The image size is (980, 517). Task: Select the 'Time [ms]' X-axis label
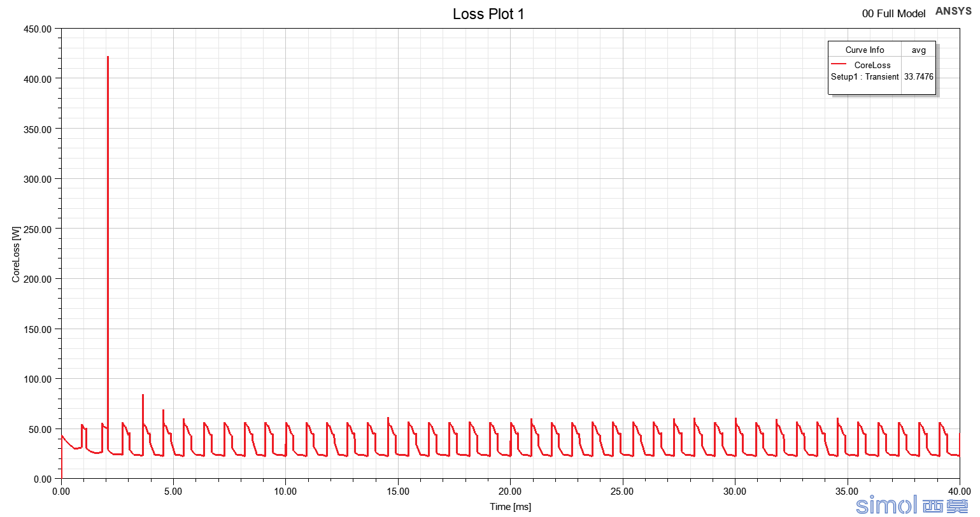510,507
